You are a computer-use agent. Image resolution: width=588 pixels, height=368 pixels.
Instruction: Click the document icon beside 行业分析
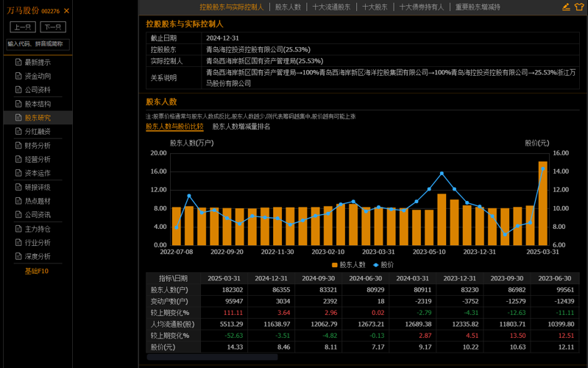click(x=18, y=243)
